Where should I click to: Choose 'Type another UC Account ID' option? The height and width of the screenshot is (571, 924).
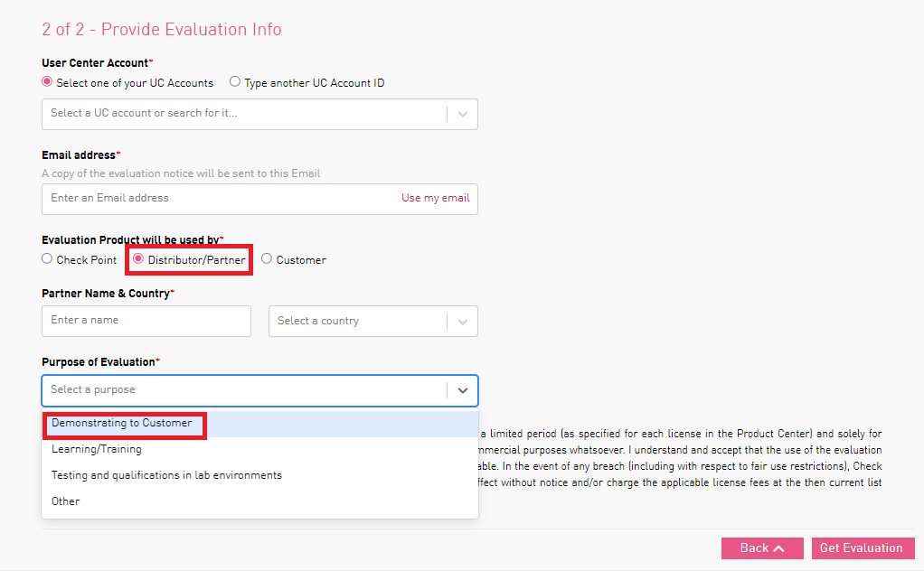click(x=235, y=82)
